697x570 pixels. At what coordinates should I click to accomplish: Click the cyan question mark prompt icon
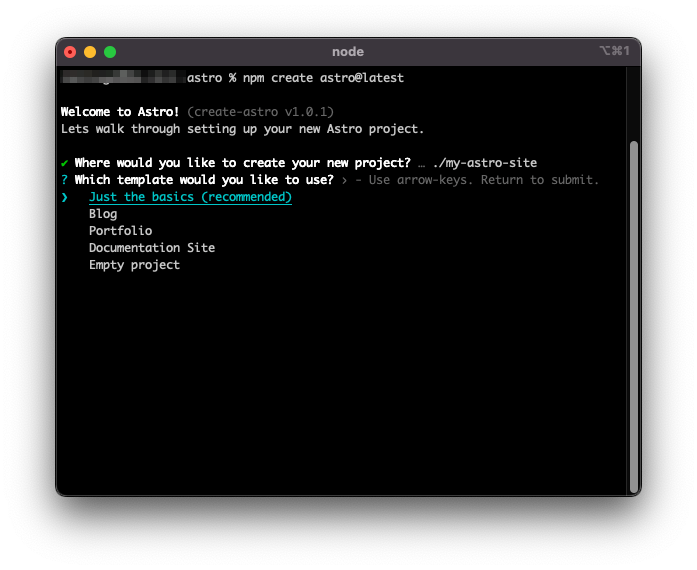[x=64, y=180]
